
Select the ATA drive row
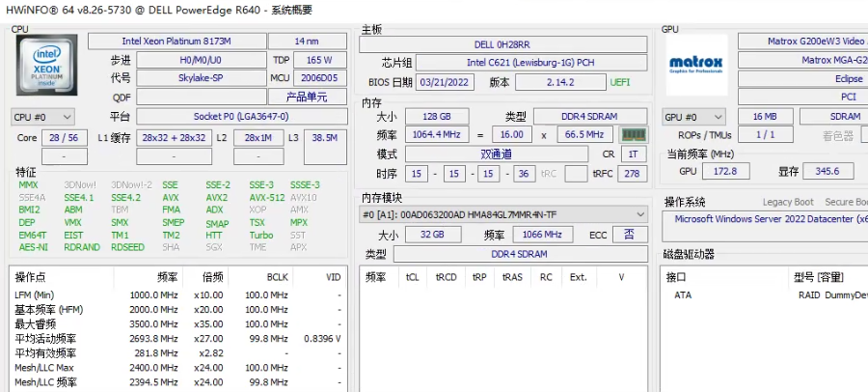[766, 295]
